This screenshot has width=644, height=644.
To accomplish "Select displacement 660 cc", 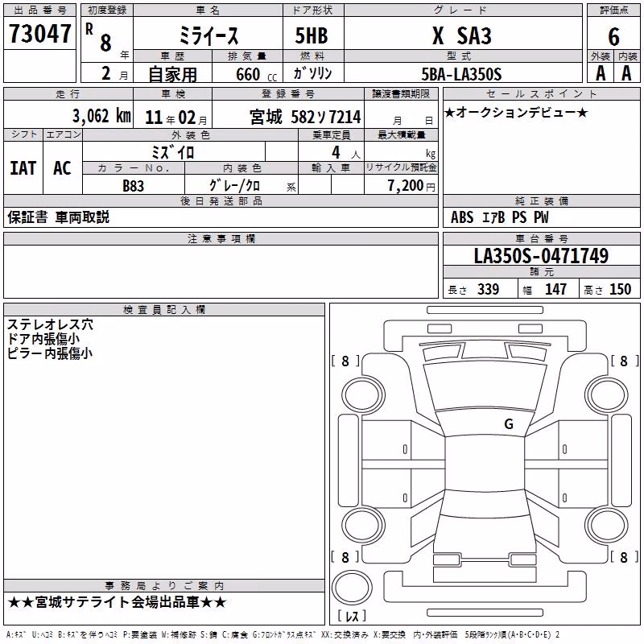I will (256, 74).
